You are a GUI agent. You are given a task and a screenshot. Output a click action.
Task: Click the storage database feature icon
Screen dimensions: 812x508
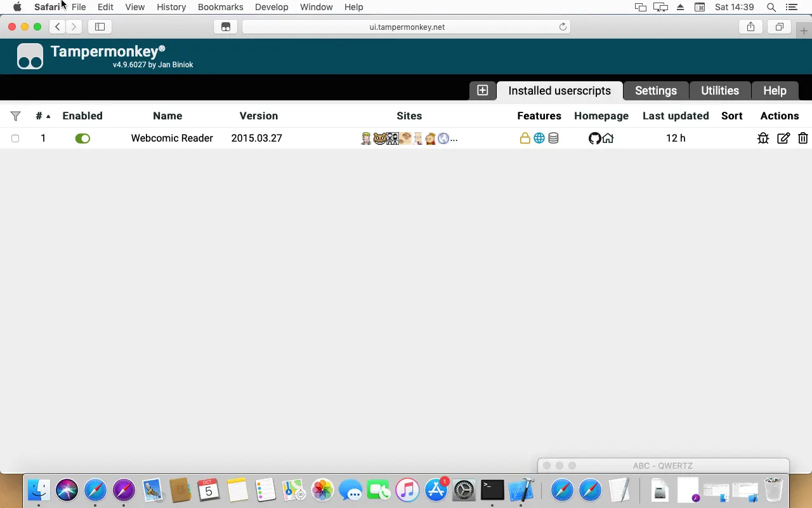[553, 138]
